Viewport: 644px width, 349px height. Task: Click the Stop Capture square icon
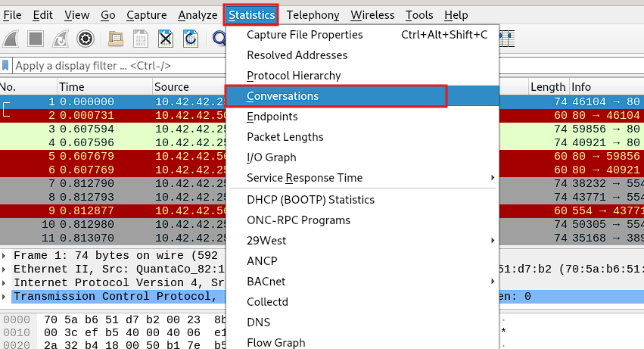pyautogui.click(x=36, y=39)
